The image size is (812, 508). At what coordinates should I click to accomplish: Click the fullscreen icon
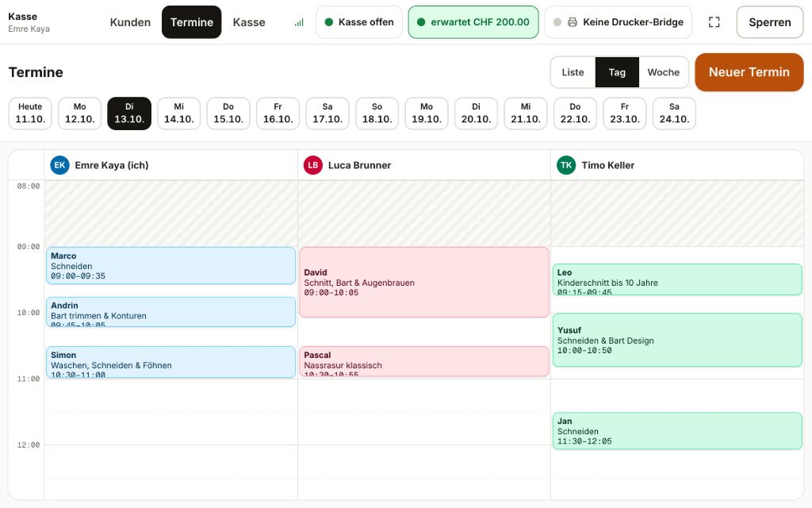click(714, 21)
